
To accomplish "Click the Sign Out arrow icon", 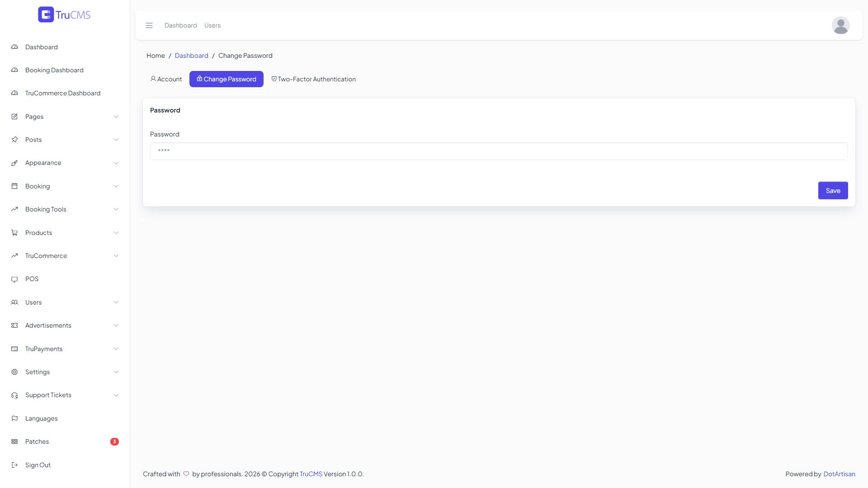I will [14, 465].
